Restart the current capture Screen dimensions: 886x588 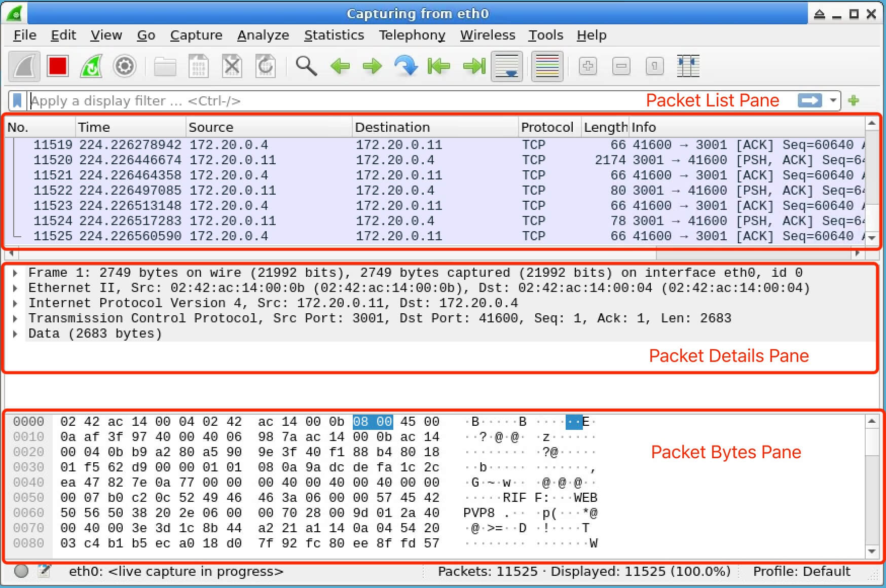click(91, 66)
